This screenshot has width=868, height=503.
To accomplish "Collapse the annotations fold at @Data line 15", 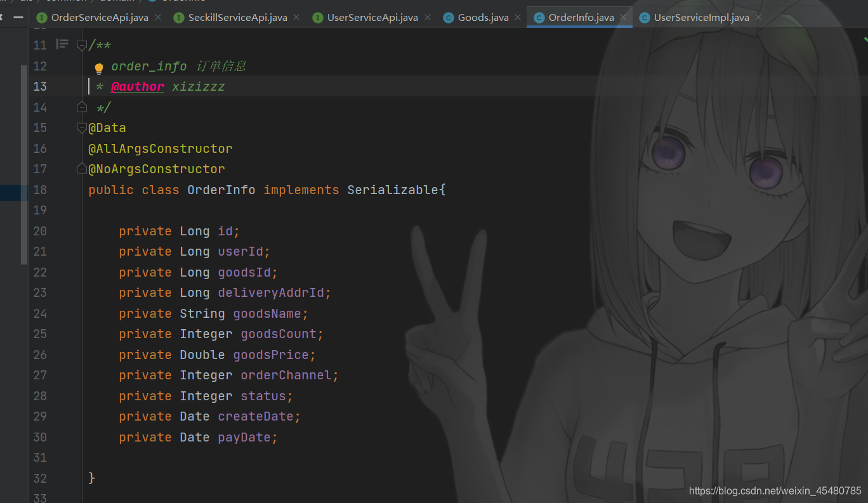I will pyautogui.click(x=82, y=127).
